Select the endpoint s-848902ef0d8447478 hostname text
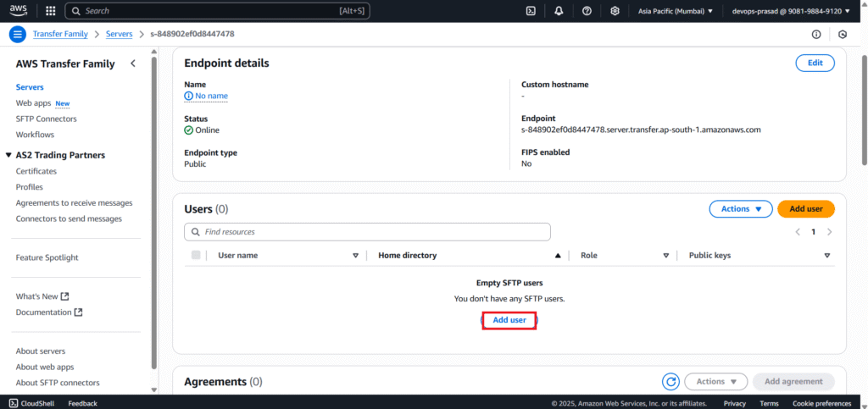Image resolution: width=868 pixels, height=409 pixels. [641, 130]
